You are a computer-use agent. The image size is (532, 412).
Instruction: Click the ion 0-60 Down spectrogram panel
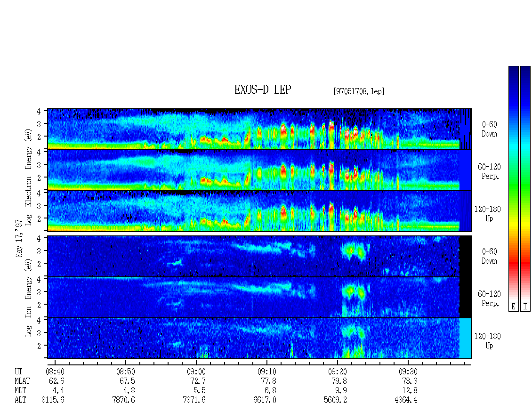pyautogui.click(x=259, y=256)
